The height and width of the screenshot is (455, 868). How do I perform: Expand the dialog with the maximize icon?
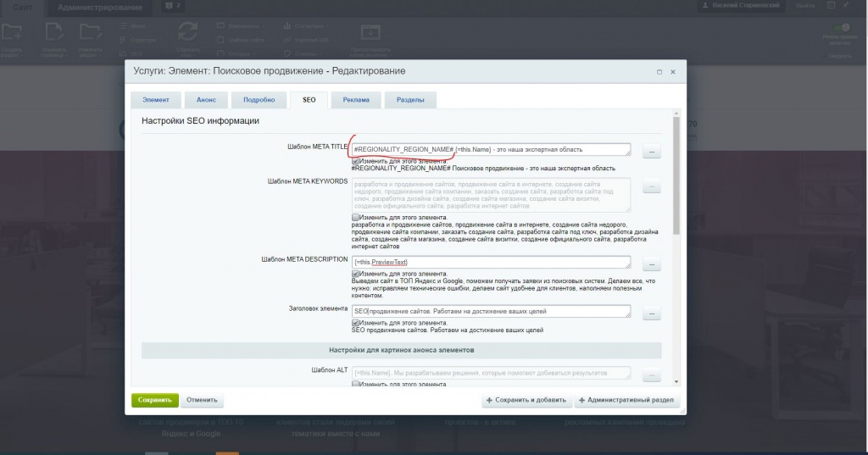pyautogui.click(x=659, y=72)
